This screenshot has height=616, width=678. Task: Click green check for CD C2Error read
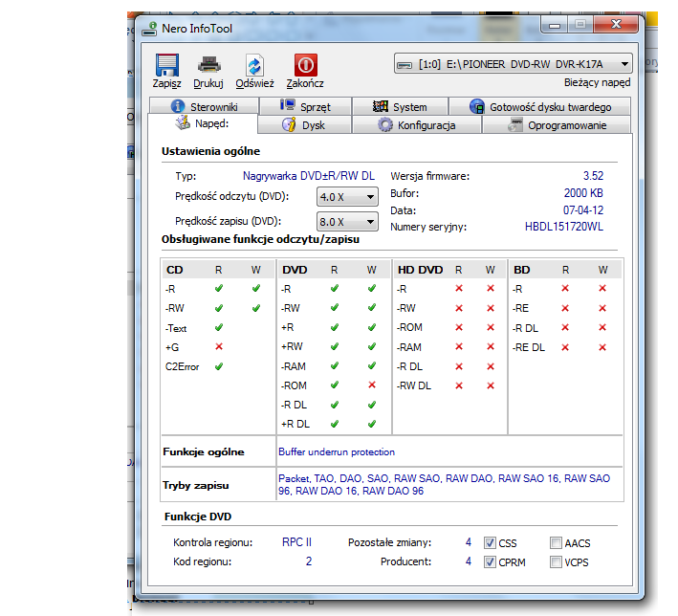pyautogui.click(x=219, y=366)
